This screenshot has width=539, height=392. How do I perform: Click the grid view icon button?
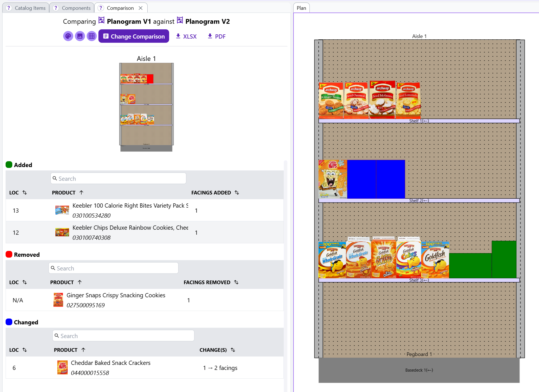click(91, 36)
